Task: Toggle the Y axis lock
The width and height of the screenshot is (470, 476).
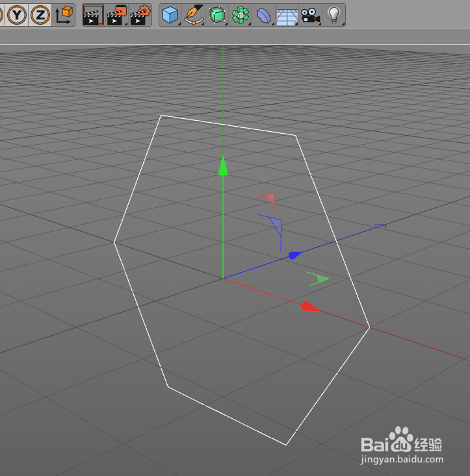Action: coord(17,15)
